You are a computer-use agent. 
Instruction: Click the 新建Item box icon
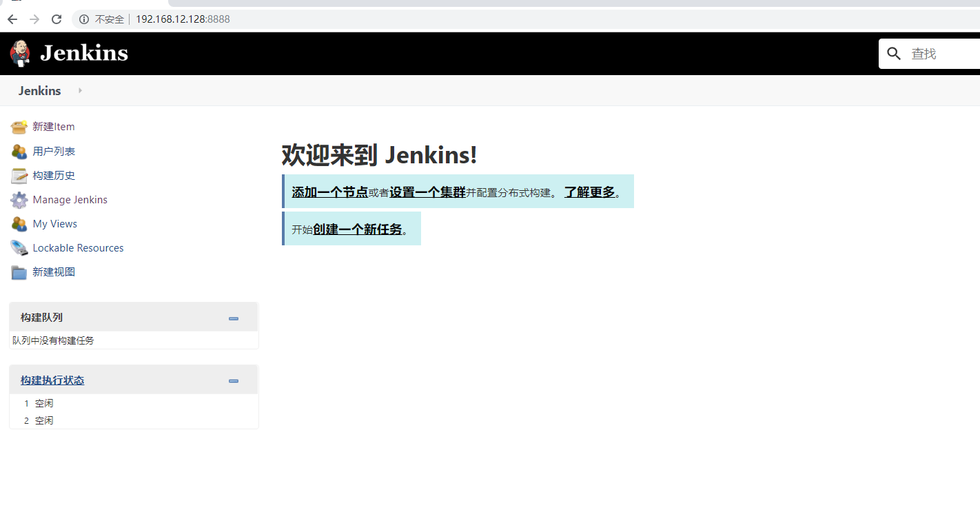coord(19,127)
